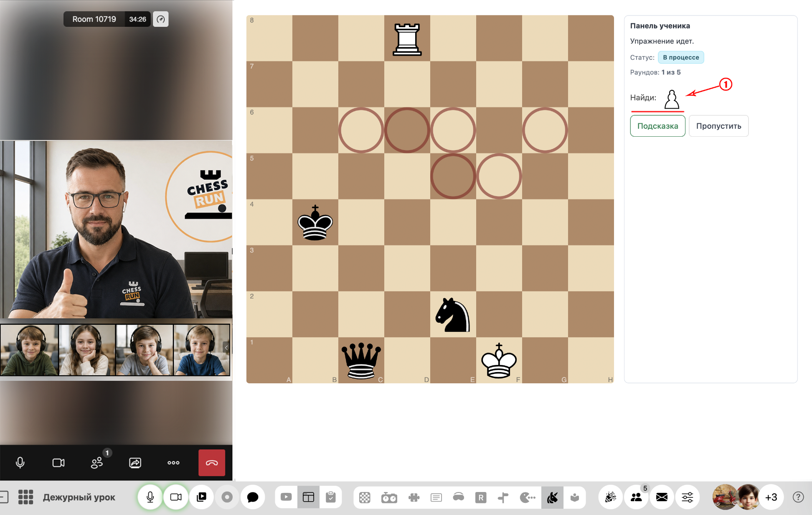
Task: Click the third student video thumbnail
Action: [x=145, y=350]
